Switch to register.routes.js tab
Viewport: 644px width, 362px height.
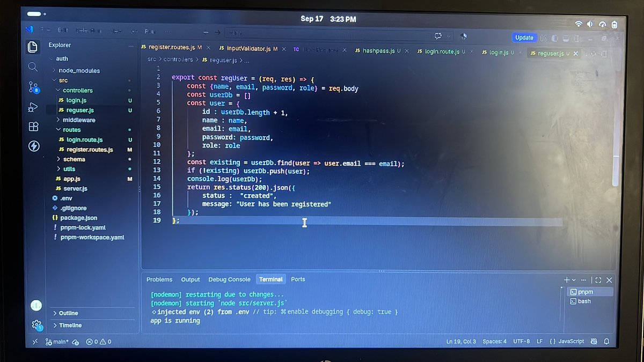(172, 47)
